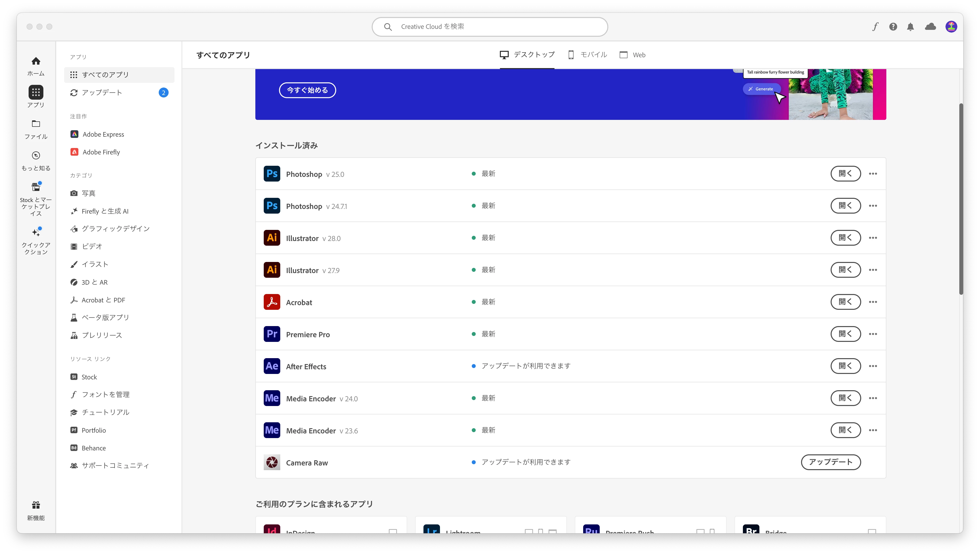Image resolution: width=980 pixels, height=554 pixels.
Task: Click the vertical scrollbar on the right
Action: click(x=961, y=198)
